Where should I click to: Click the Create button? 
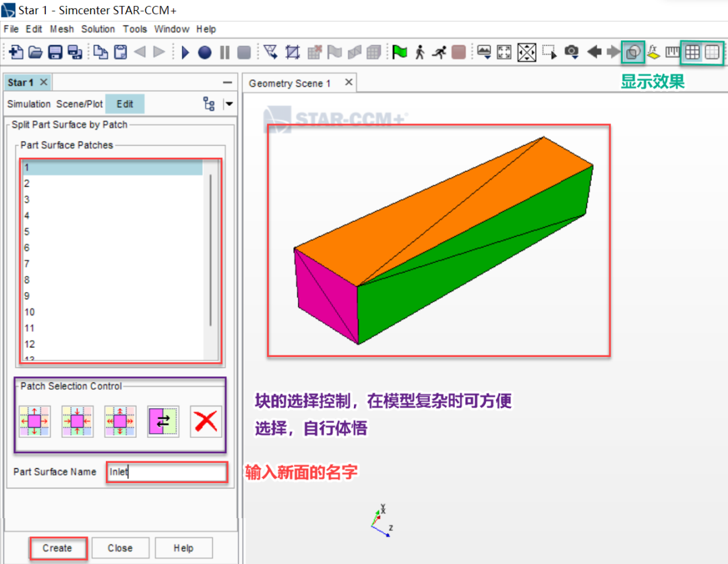click(57, 548)
